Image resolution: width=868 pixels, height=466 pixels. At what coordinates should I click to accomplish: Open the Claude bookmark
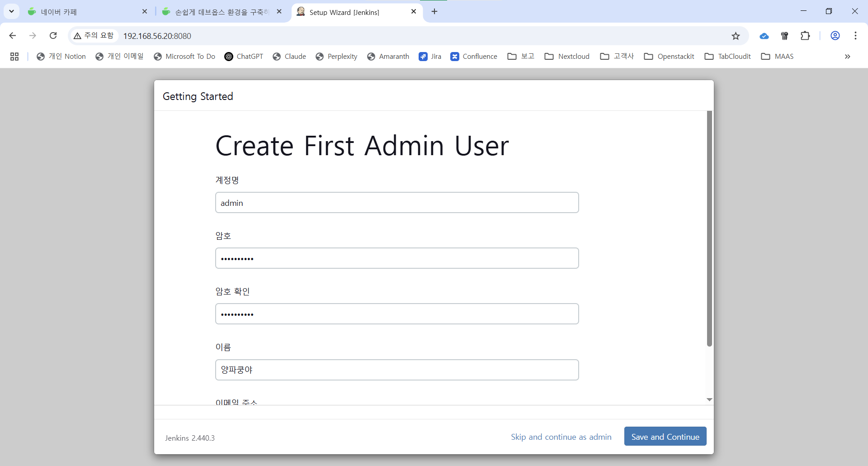click(290, 57)
